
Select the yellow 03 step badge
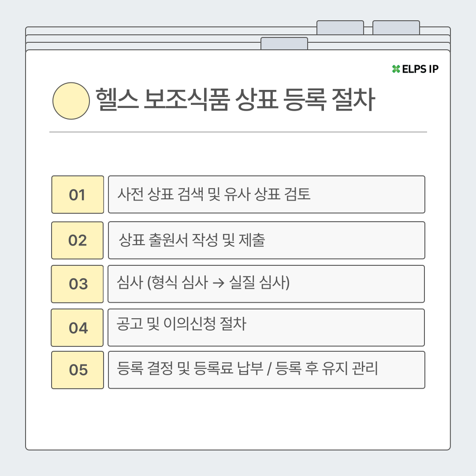click(x=78, y=284)
